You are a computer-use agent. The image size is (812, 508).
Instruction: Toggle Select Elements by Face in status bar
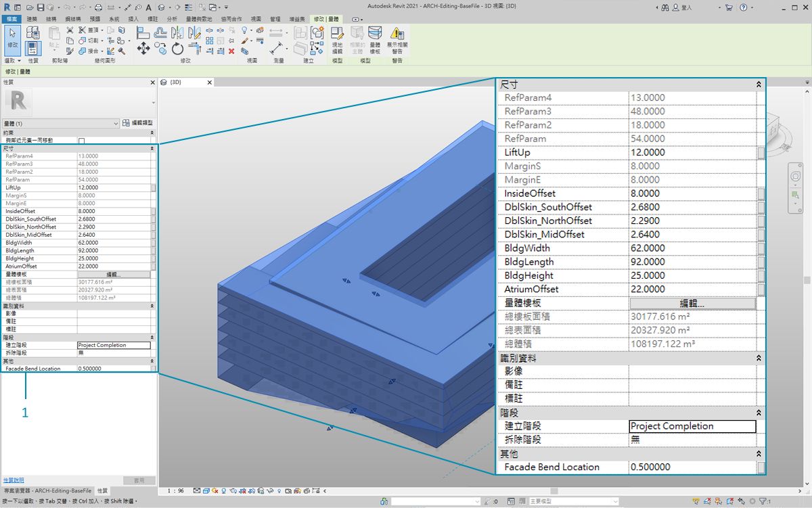(729, 501)
